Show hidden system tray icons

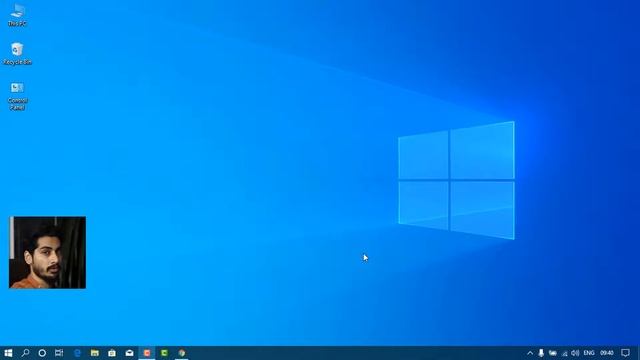click(x=530, y=353)
